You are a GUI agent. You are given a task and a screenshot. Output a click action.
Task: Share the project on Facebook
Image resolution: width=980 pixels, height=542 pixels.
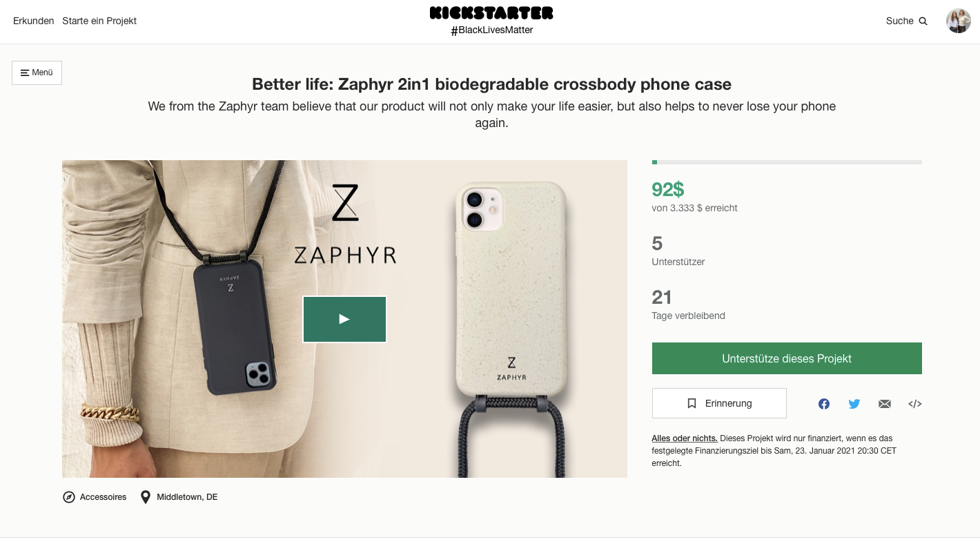click(x=824, y=404)
